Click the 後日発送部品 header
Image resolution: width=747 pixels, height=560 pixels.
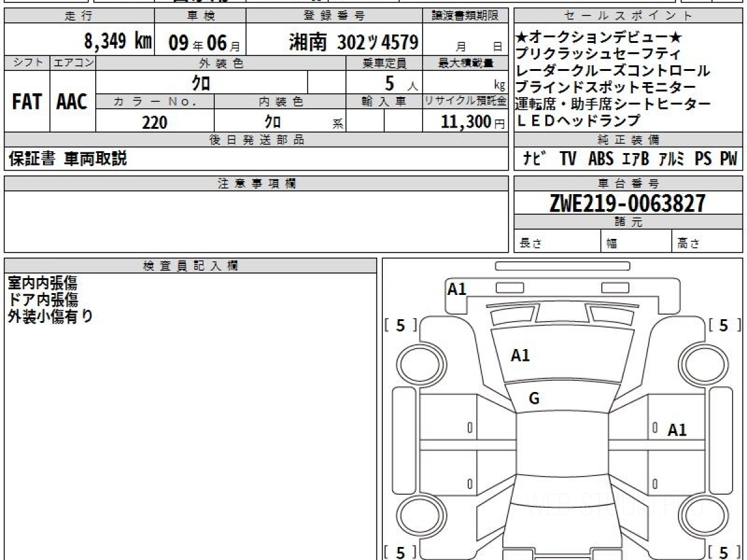256,140
